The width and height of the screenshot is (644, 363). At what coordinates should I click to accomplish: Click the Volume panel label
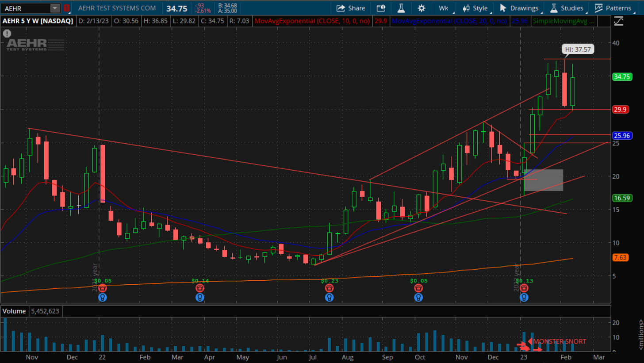point(15,311)
